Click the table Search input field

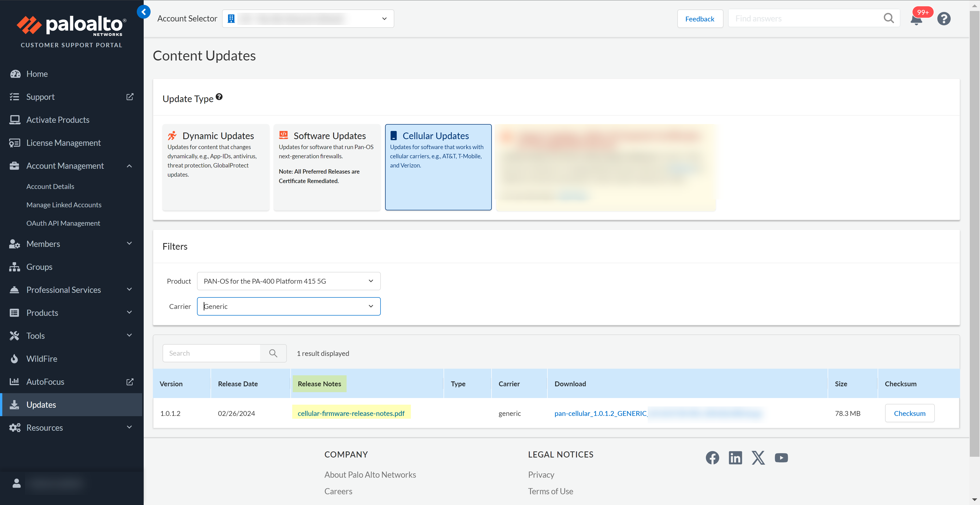(x=212, y=353)
